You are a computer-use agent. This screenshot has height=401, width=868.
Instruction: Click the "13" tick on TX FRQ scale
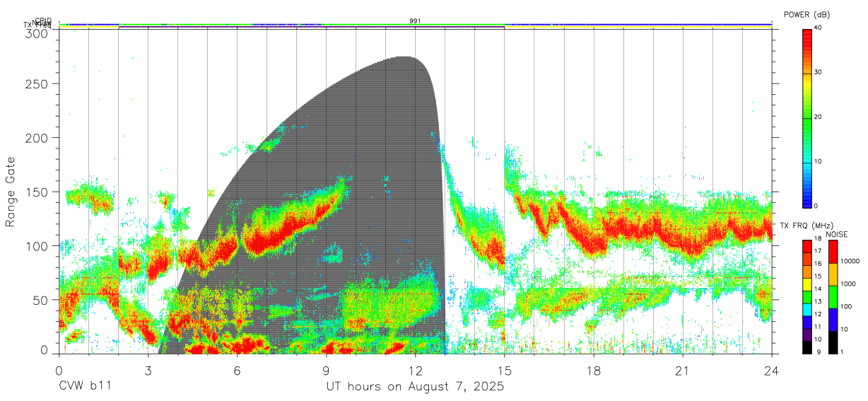tap(817, 301)
